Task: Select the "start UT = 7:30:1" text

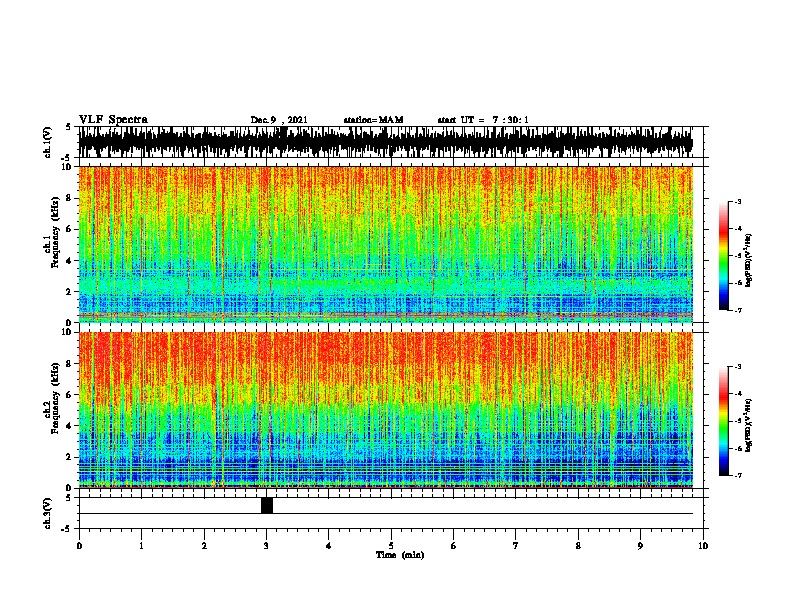Action: pyautogui.click(x=483, y=120)
